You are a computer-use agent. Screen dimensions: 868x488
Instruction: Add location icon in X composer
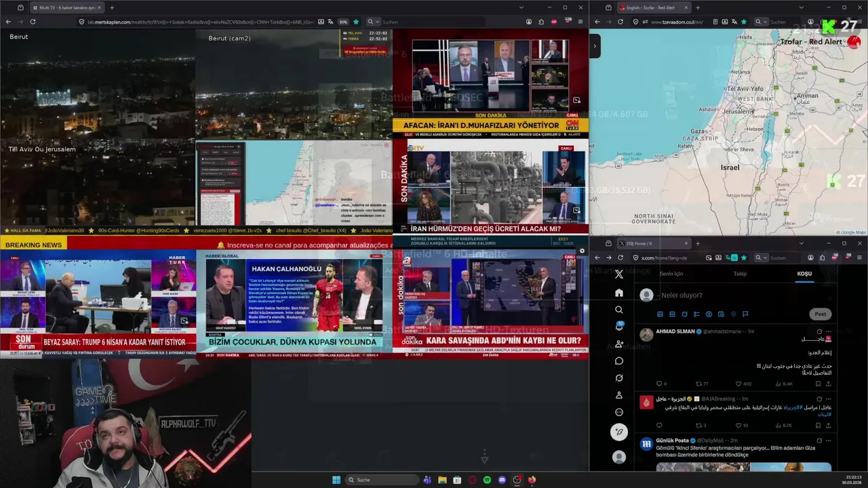[733, 314]
